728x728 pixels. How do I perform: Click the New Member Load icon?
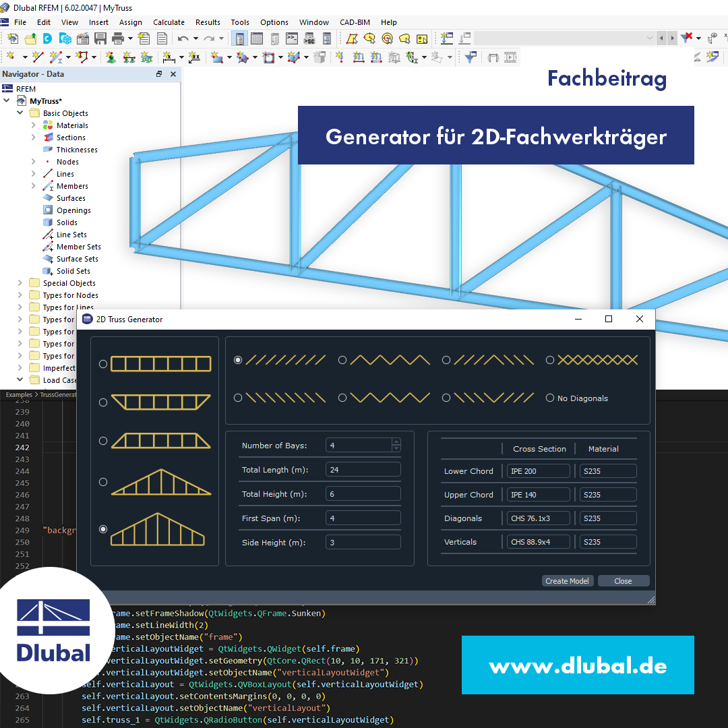[359, 57]
